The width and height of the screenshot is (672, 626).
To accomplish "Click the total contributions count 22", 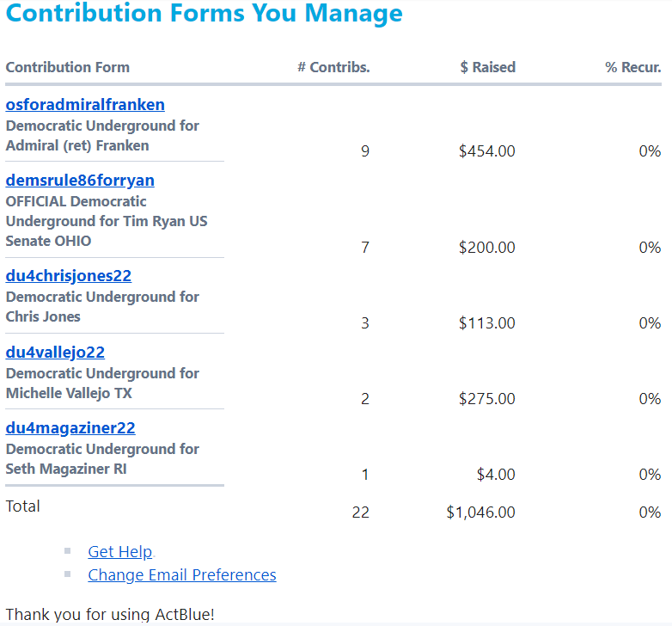I will (361, 512).
